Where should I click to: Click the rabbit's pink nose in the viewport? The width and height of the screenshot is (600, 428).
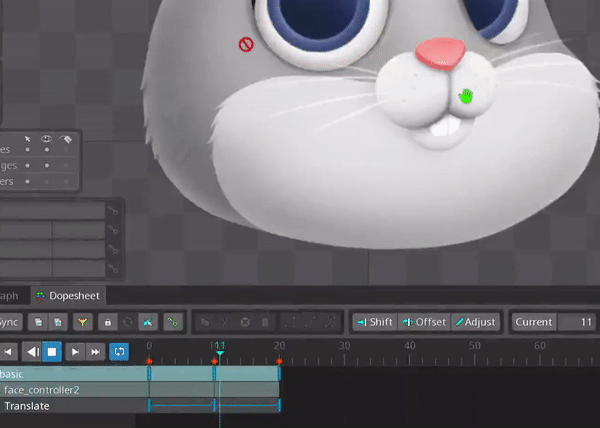[440, 53]
